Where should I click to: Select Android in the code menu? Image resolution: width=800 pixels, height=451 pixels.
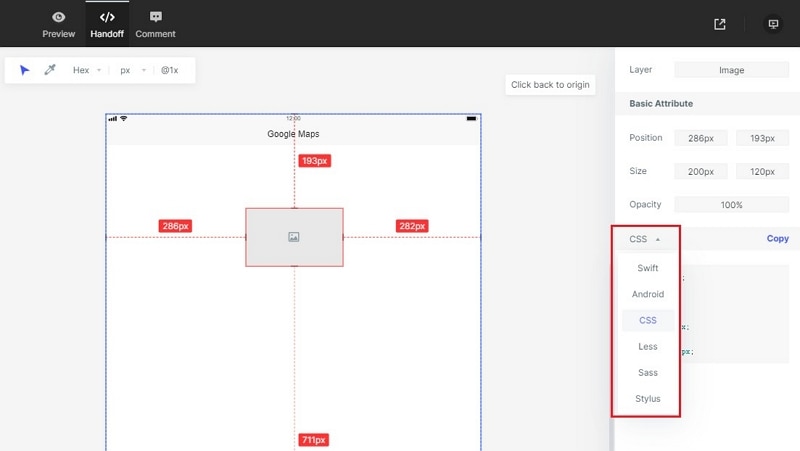[647, 294]
